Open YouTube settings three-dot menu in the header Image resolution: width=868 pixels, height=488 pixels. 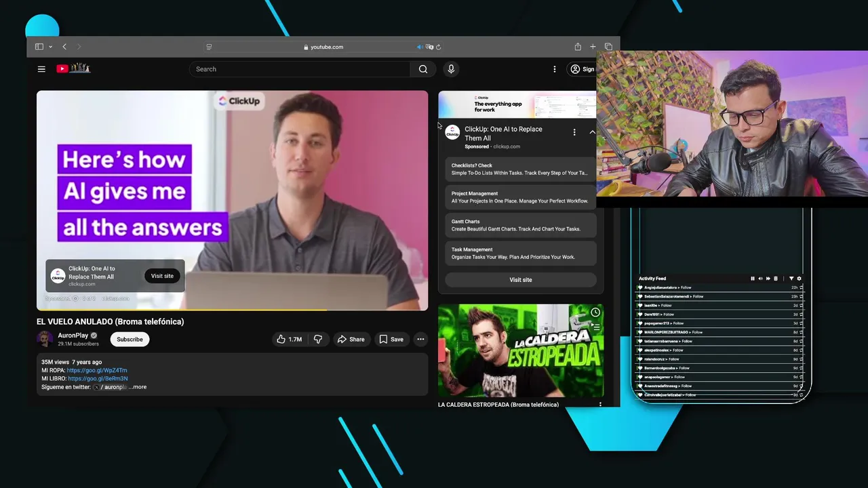(555, 69)
